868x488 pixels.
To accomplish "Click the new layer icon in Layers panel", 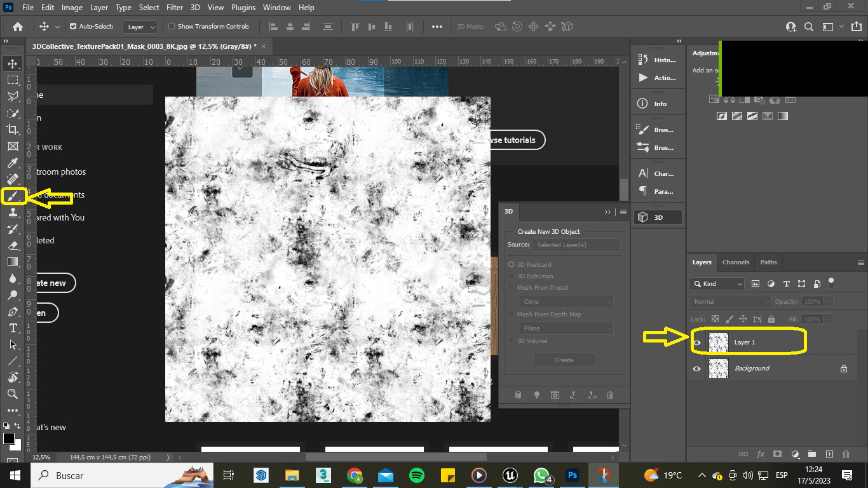I will coord(829,454).
